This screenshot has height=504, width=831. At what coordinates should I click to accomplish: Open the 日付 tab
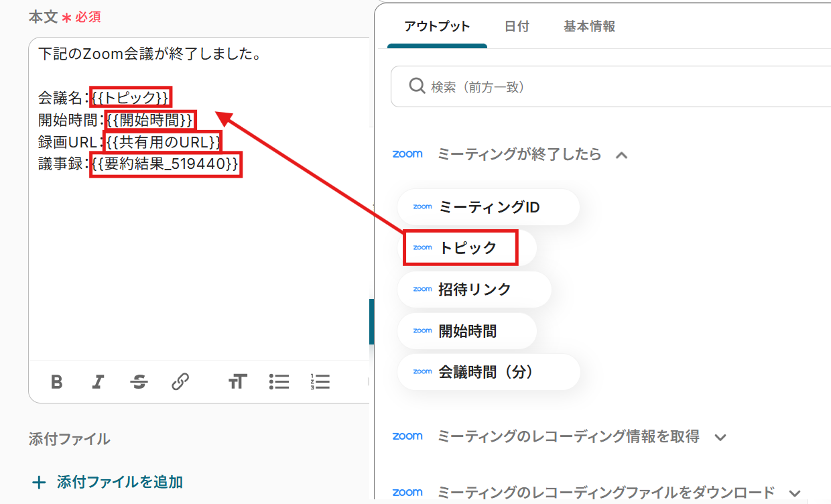pos(517,27)
